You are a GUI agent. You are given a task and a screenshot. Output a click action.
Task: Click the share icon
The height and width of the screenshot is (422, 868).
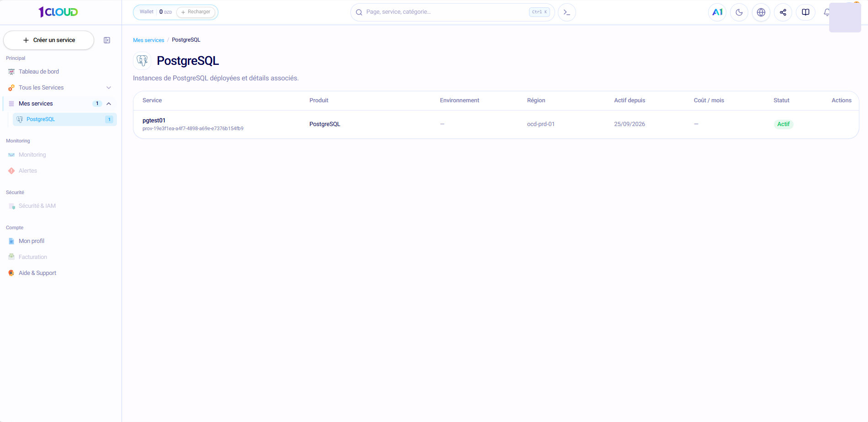(783, 12)
